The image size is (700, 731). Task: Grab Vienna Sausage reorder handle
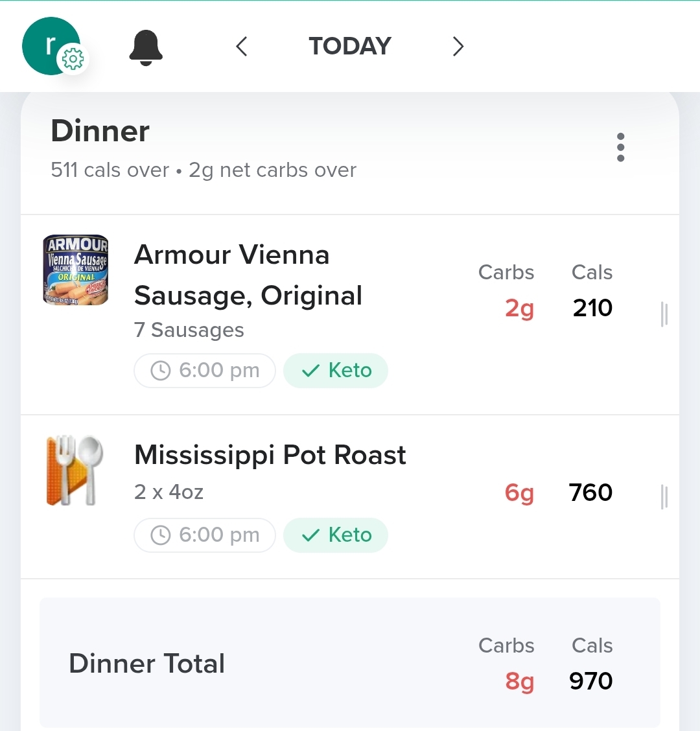[664, 314]
